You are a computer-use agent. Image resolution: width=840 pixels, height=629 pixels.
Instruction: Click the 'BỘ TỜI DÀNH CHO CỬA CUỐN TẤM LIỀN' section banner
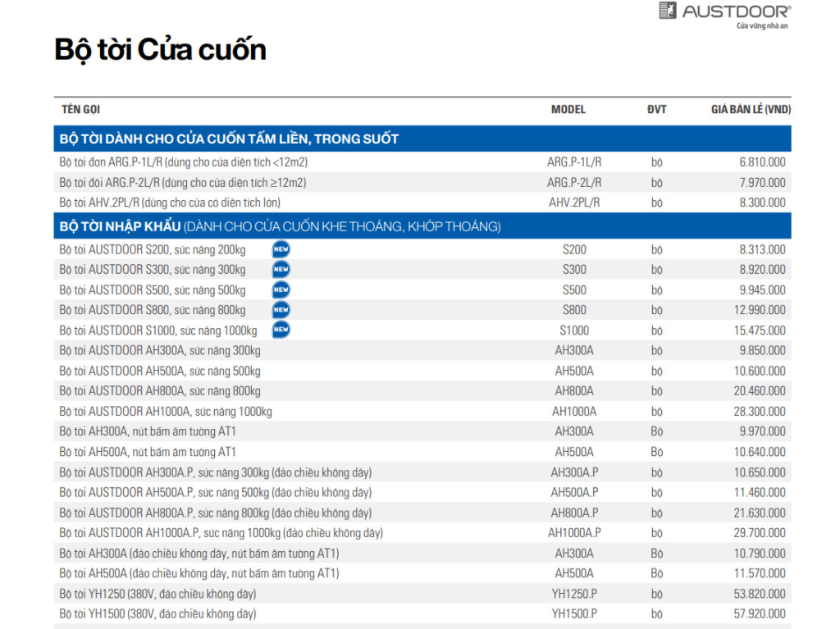pyautogui.click(x=230, y=139)
